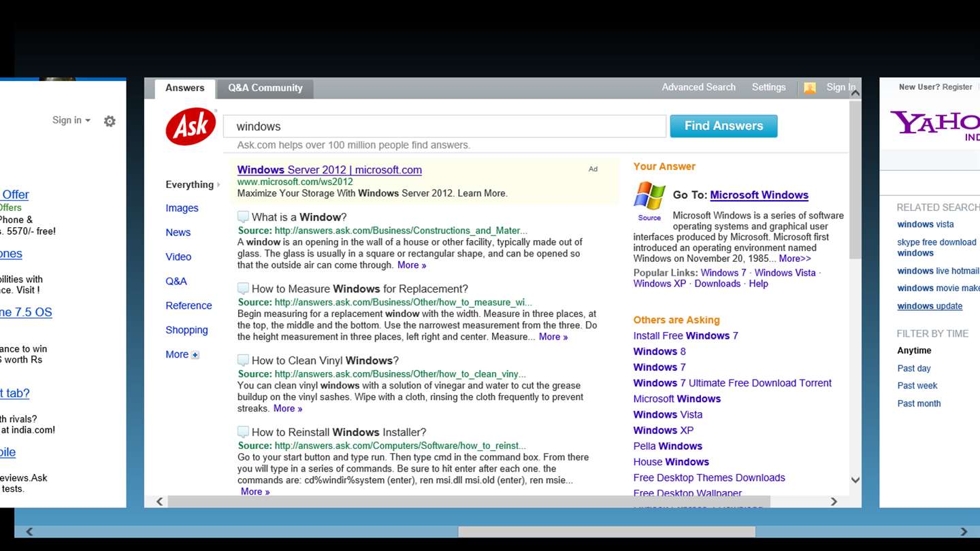Select Reference category
Image resolution: width=980 pixels, height=551 pixels.
click(x=189, y=306)
